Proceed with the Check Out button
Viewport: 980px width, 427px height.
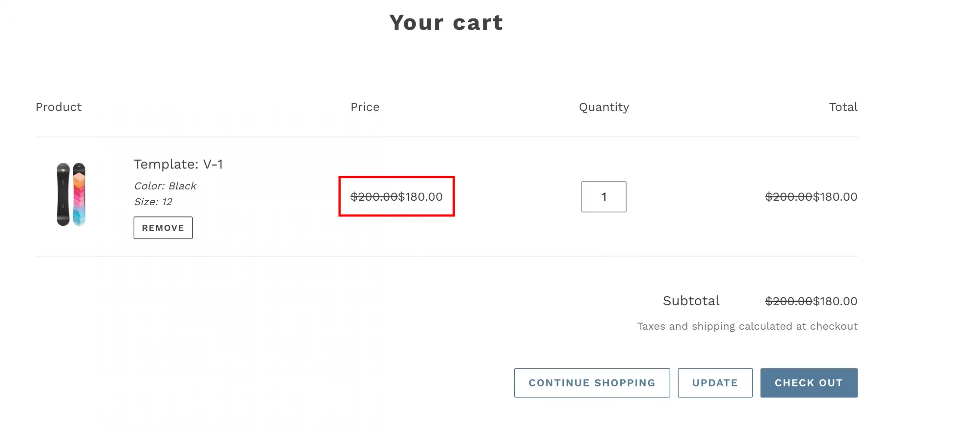coord(808,383)
